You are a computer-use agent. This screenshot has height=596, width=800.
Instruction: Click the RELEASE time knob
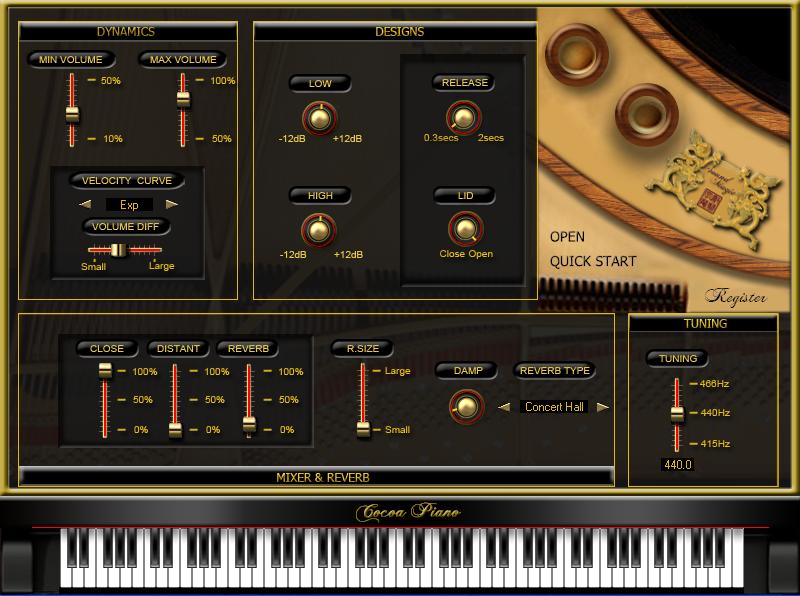tap(463, 118)
